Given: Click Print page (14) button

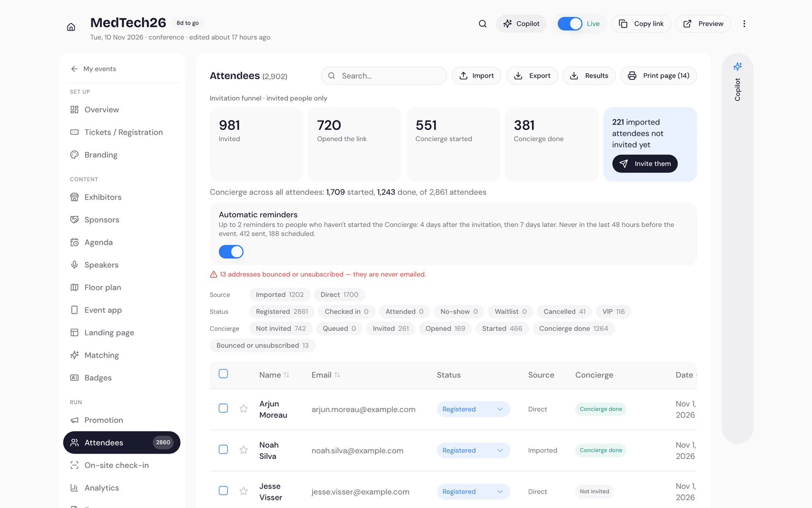Looking at the screenshot, I should [x=659, y=76].
